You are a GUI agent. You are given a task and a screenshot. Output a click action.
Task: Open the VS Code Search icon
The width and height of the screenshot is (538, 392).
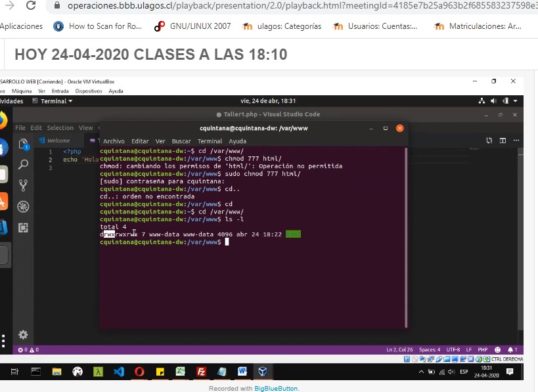pyautogui.click(x=23, y=164)
